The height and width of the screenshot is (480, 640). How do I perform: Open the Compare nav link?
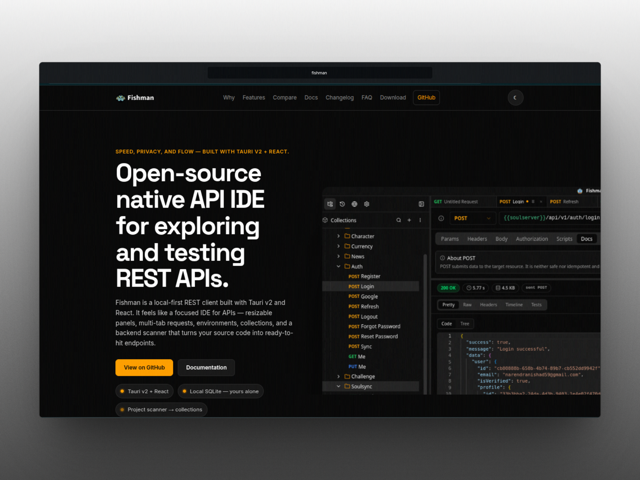[x=284, y=98]
